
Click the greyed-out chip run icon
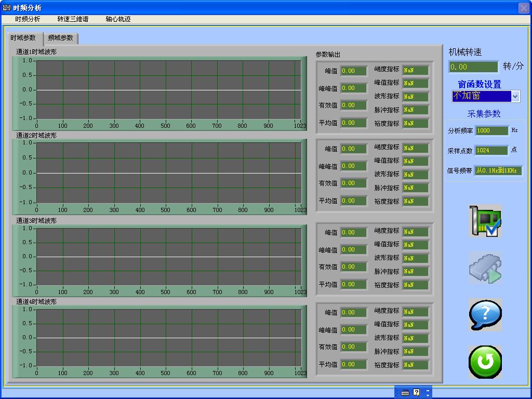click(x=485, y=268)
